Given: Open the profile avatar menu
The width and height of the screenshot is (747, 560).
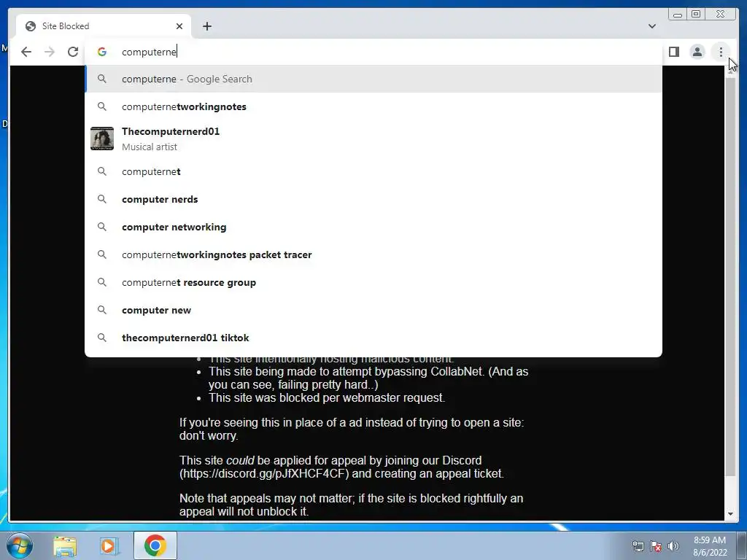Looking at the screenshot, I should pyautogui.click(x=697, y=52).
